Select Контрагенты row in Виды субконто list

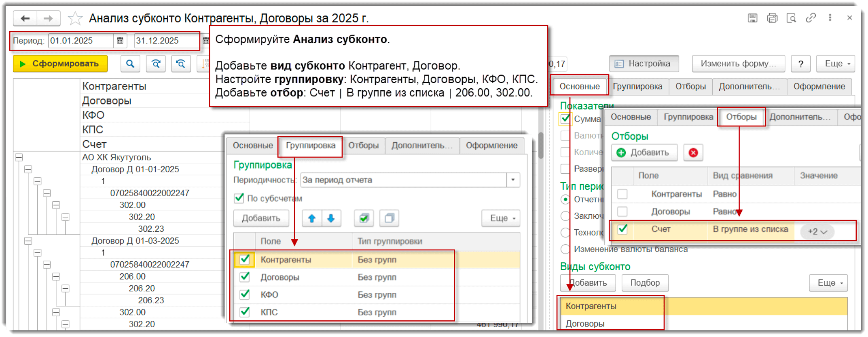click(x=703, y=306)
